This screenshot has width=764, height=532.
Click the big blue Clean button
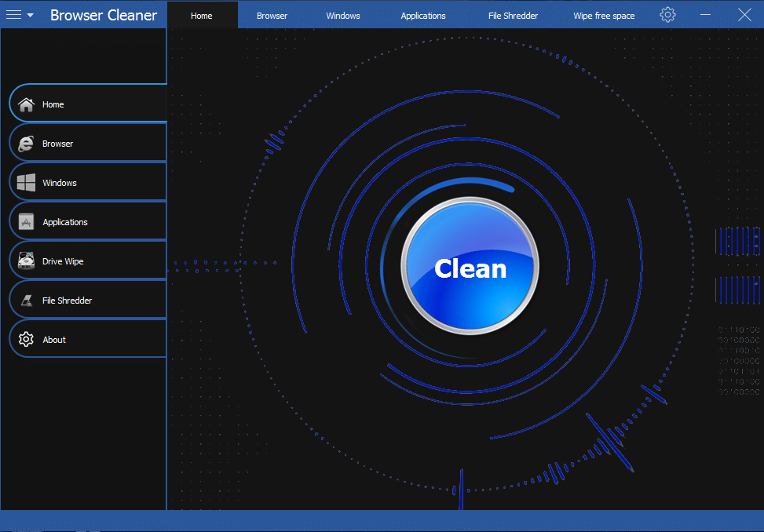[470, 266]
